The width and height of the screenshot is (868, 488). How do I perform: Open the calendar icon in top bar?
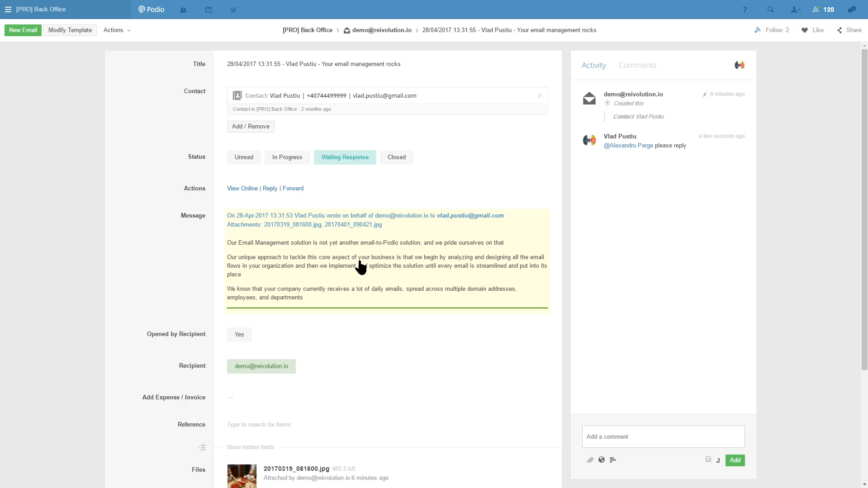coord(209,9)
